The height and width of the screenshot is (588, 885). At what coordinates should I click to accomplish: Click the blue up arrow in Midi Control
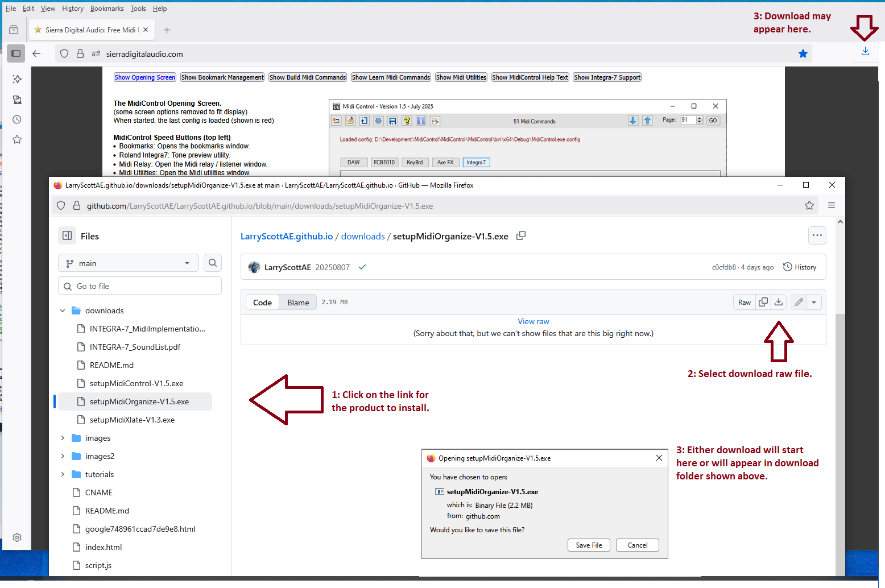pyautogui.click(x=647, y=121)
